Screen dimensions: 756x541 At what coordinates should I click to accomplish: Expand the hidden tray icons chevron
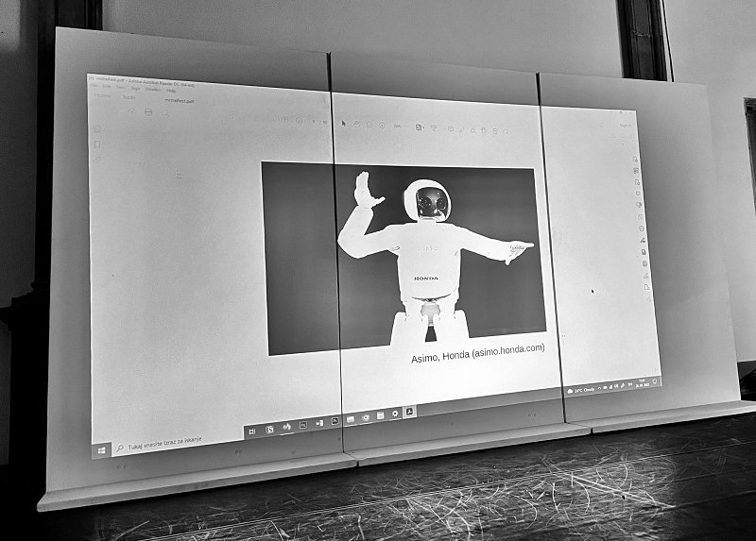click(599, 388)
